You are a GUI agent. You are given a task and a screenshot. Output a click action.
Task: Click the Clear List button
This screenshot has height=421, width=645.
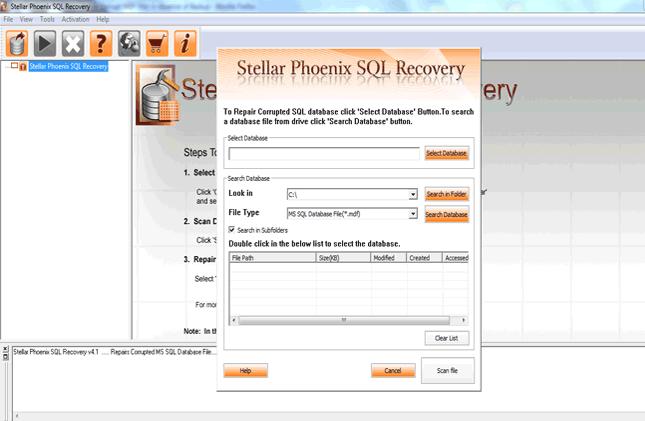[x=446, y=338]
